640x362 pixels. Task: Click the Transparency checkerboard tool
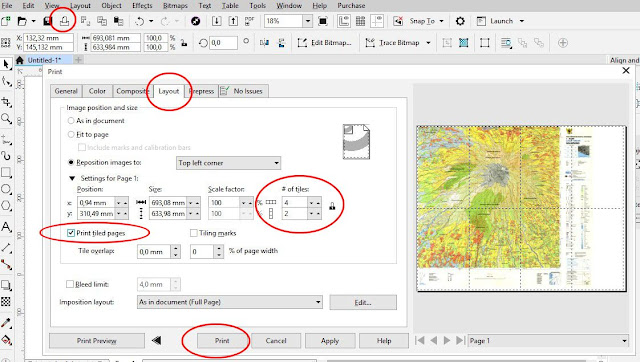(x=6, y=302)
